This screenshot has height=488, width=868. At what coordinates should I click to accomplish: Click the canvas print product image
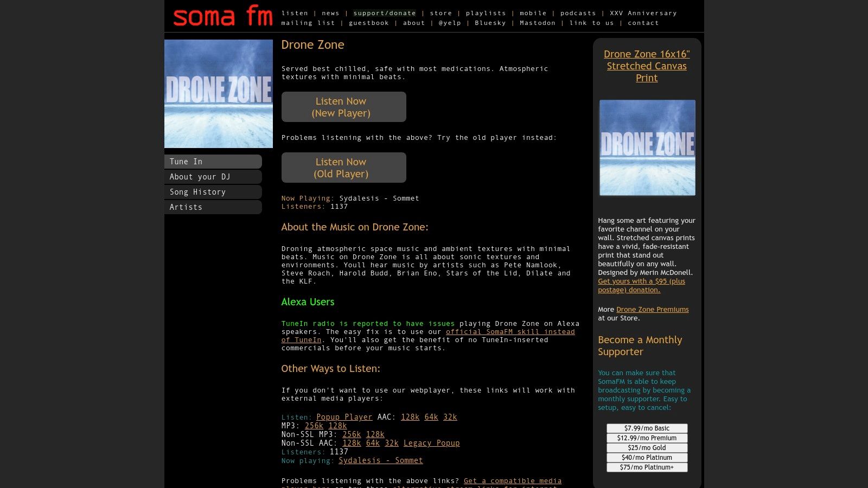tap(647, 147)
